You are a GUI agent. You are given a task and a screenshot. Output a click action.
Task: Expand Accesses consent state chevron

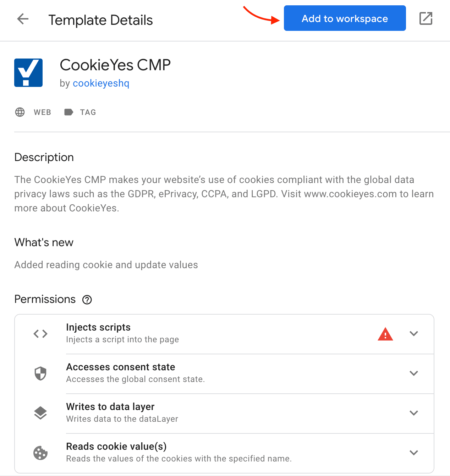[414, 373]
